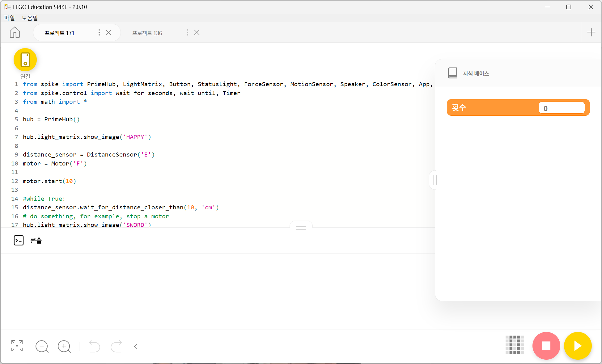Click the 'HAPPY' string in line 7
This screenshot has height=364, width=602.
click(x=135, y=137)
